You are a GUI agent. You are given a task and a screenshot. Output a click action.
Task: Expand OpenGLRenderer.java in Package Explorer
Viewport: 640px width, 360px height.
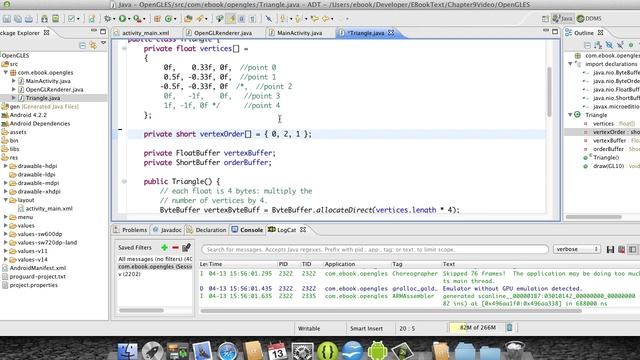tap(14, 89)
